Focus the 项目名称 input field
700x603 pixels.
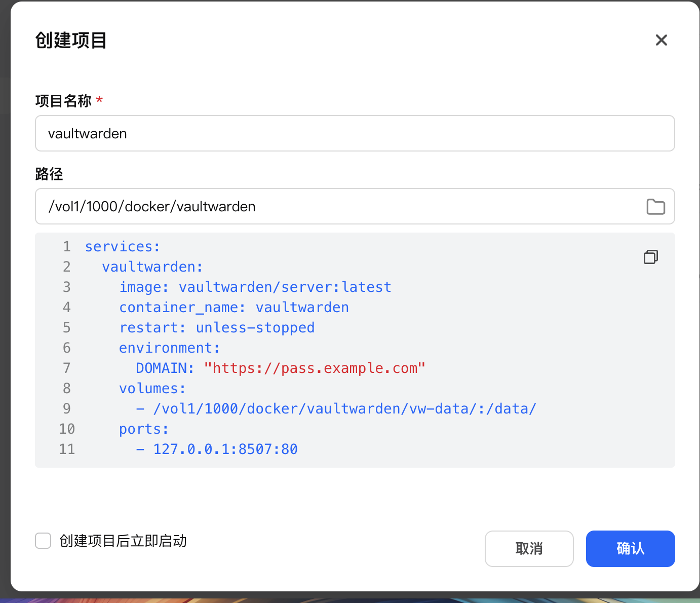pos(355,133)
